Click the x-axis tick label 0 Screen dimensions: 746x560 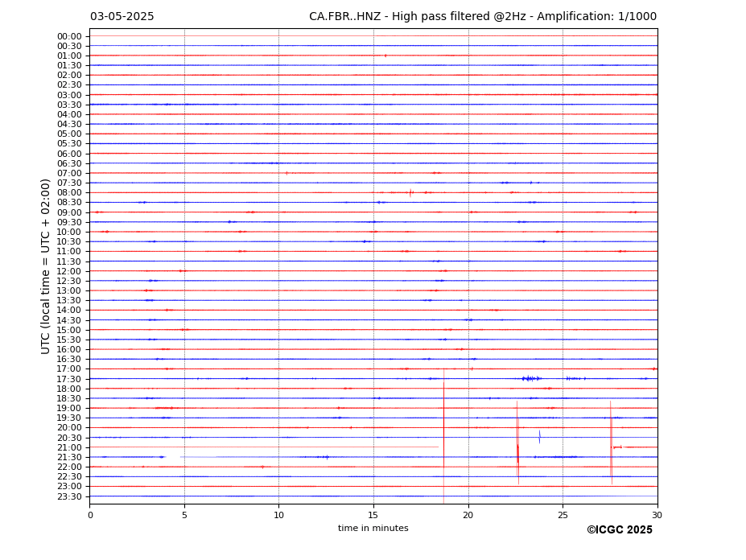(x=90, y=515)
